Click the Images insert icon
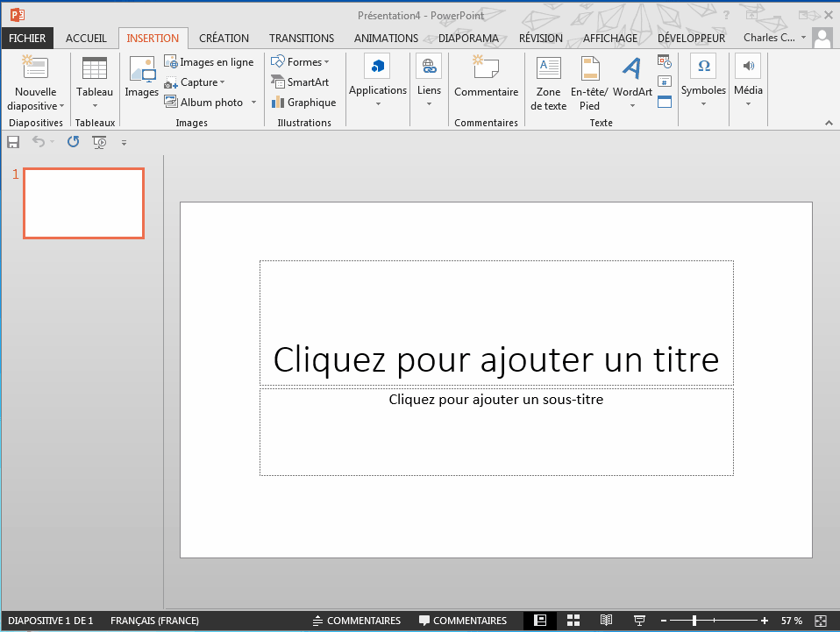Screen dimensions: 840x632 141,77
